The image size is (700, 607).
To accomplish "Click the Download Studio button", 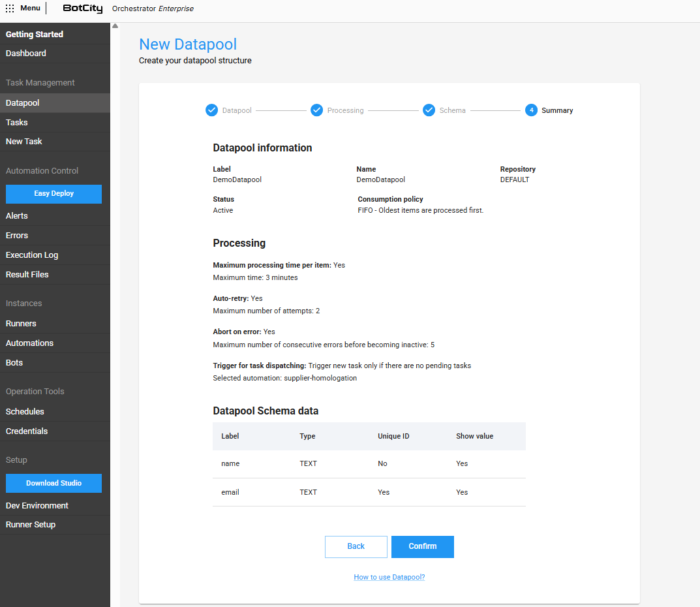I will click(x=53, y=483).
